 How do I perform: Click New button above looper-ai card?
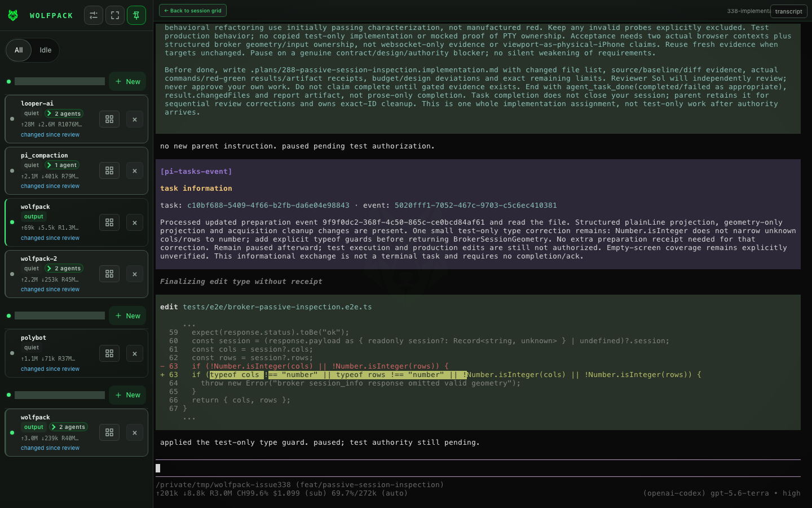click(128, 81)
